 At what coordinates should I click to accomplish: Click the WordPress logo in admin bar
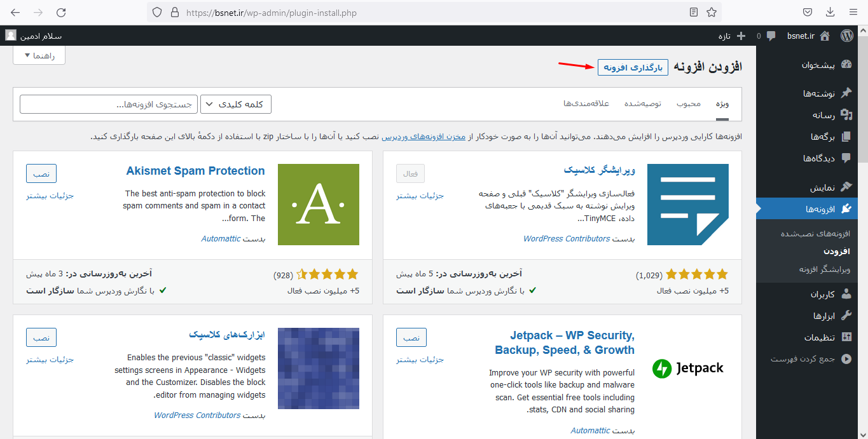(847, 36)
